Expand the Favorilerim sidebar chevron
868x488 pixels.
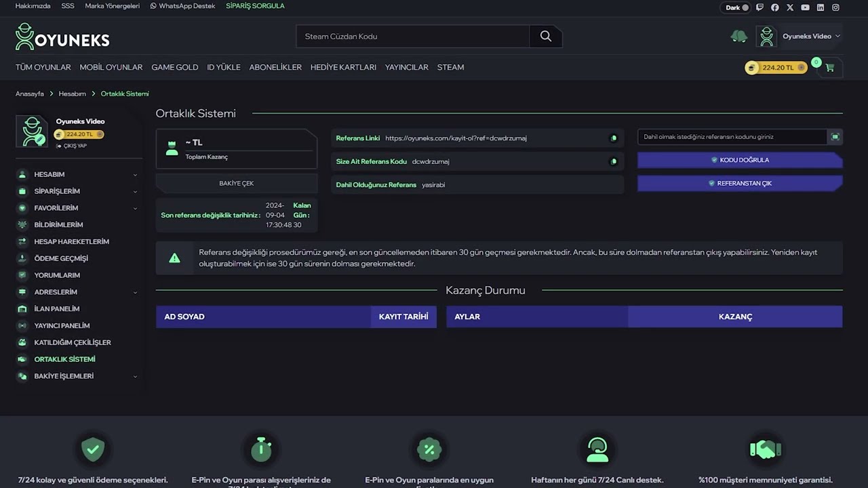pos(135,208)
